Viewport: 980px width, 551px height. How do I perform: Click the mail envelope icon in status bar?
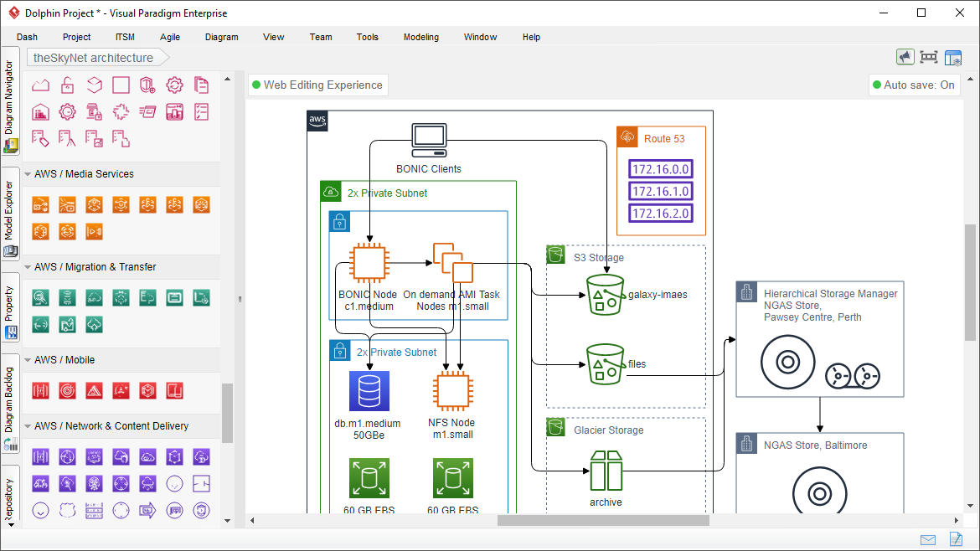point(928,540)
